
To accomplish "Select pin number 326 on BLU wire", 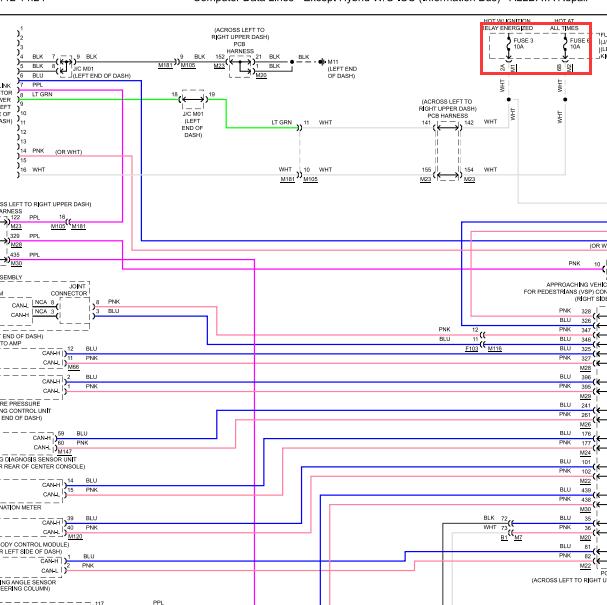I will click(586, 320).
